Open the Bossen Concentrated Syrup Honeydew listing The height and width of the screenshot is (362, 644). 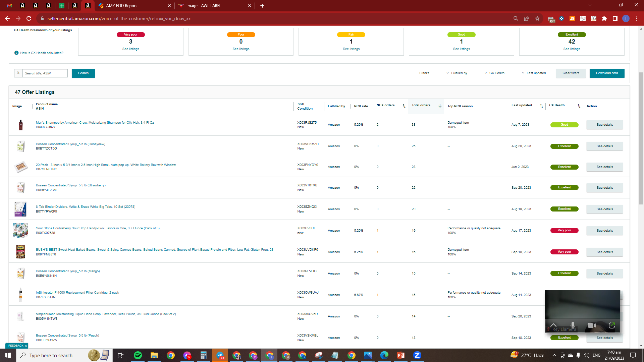pos(70,144)
